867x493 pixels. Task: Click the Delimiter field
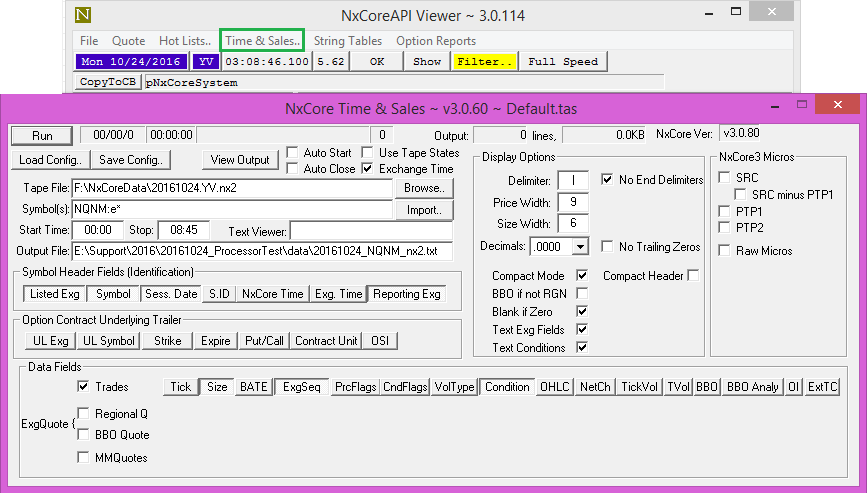pos(573,180)
